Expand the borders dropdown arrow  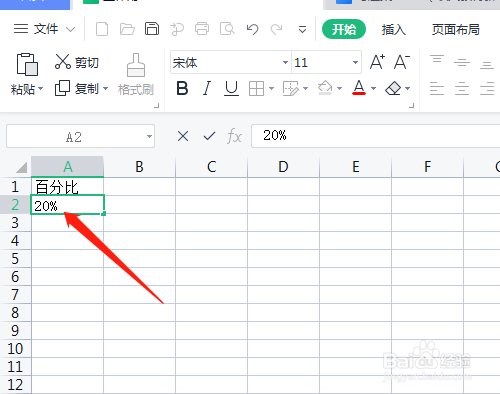271,89
